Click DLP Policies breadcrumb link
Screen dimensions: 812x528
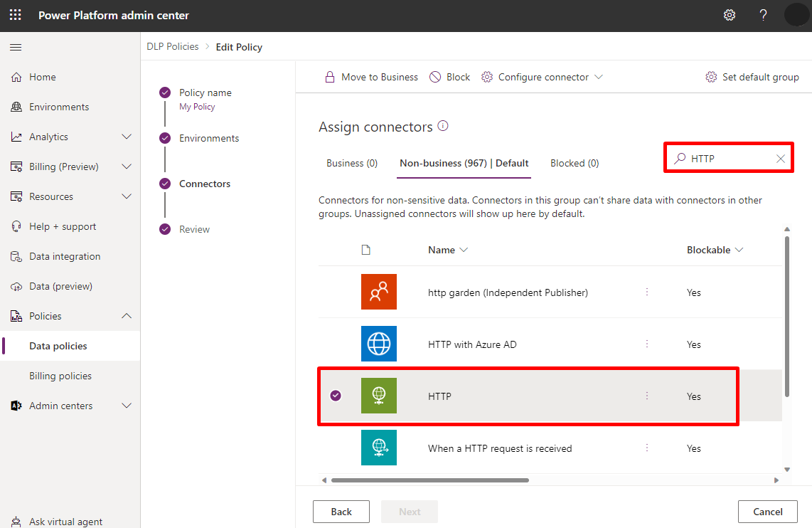tap(173, 47)
